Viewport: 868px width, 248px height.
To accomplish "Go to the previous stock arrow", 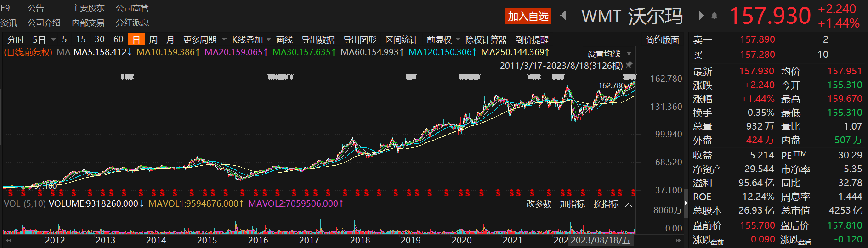I will [x=563, y=16].
